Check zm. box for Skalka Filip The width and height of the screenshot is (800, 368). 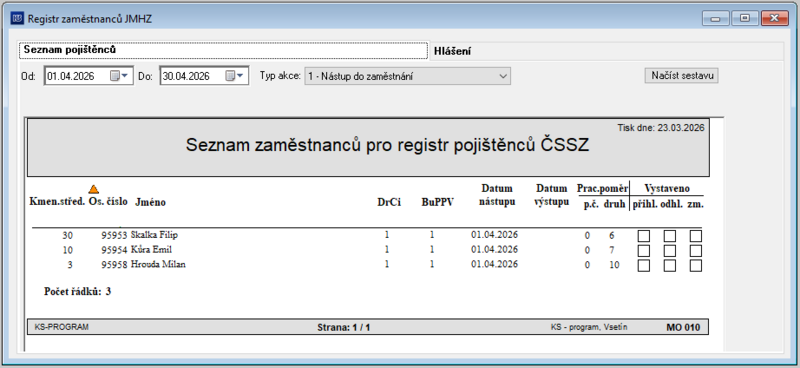[696, 236]
